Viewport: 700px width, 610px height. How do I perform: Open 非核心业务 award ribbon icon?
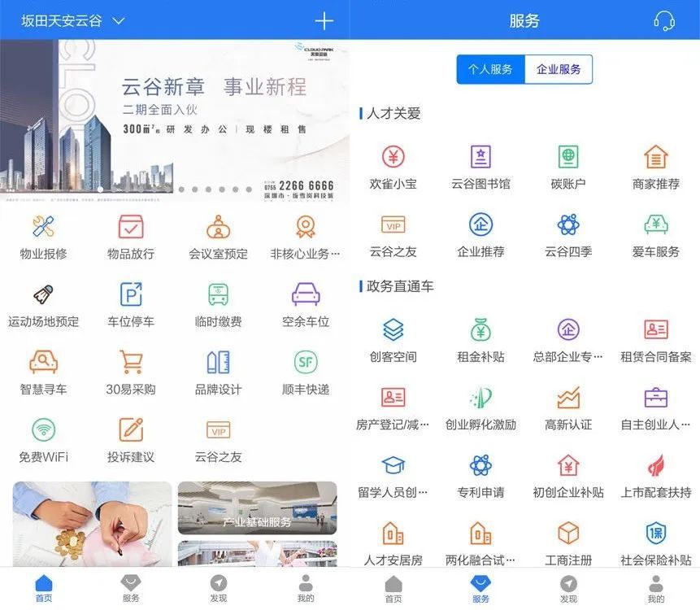coord(306,226)
